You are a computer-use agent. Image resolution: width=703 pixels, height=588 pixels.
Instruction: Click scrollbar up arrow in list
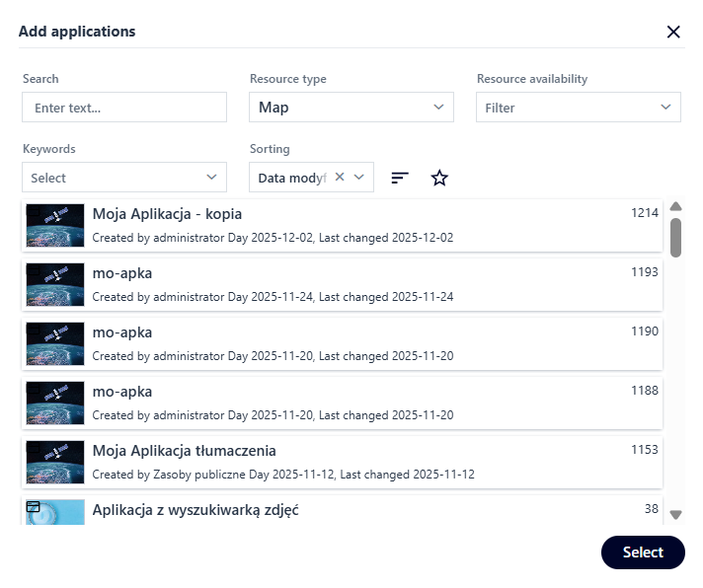(675, 207)
